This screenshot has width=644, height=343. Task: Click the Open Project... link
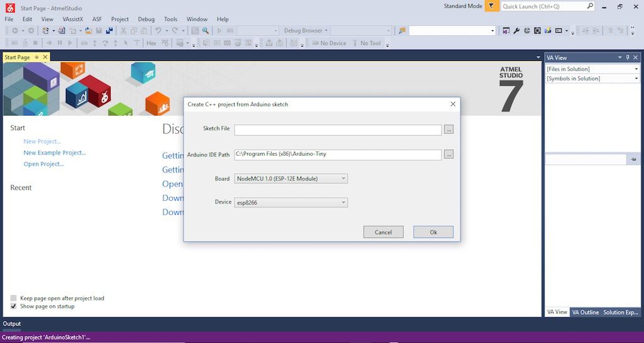coord(43,164)
